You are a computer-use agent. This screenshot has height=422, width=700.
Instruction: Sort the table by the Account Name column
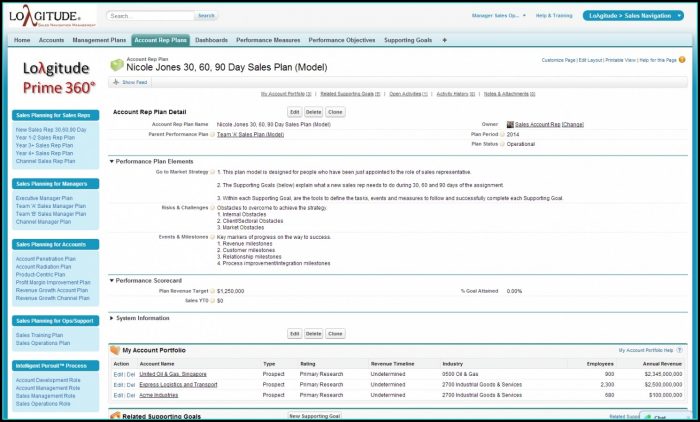pos(157,364)
